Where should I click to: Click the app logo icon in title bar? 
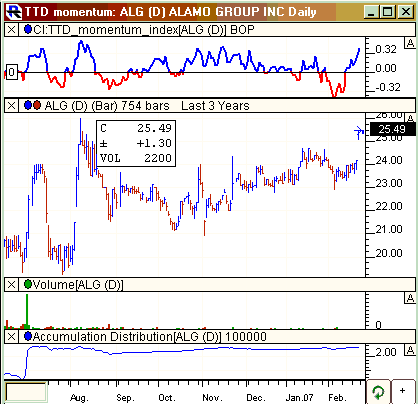point(14,12)
